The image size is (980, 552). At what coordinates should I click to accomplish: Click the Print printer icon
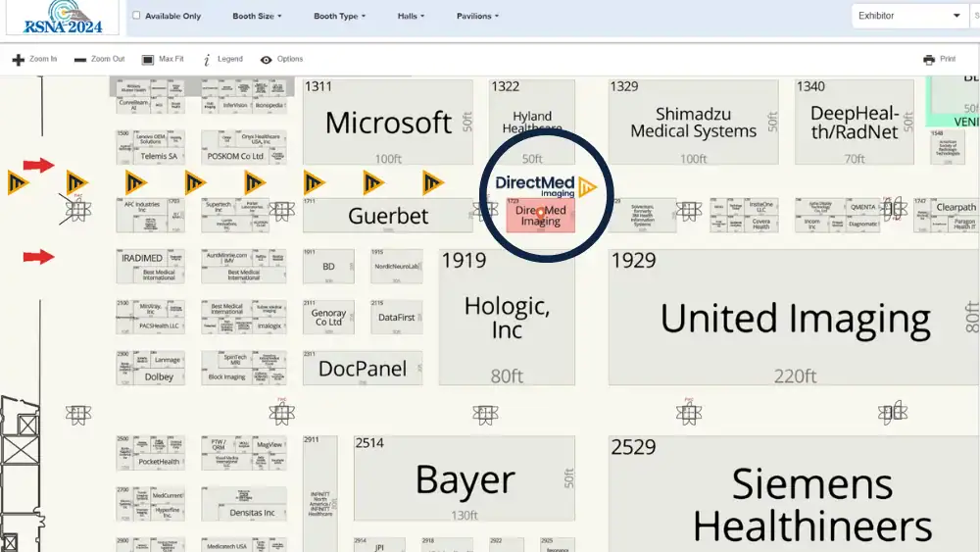pyautogui.click(x=929, y=60)
